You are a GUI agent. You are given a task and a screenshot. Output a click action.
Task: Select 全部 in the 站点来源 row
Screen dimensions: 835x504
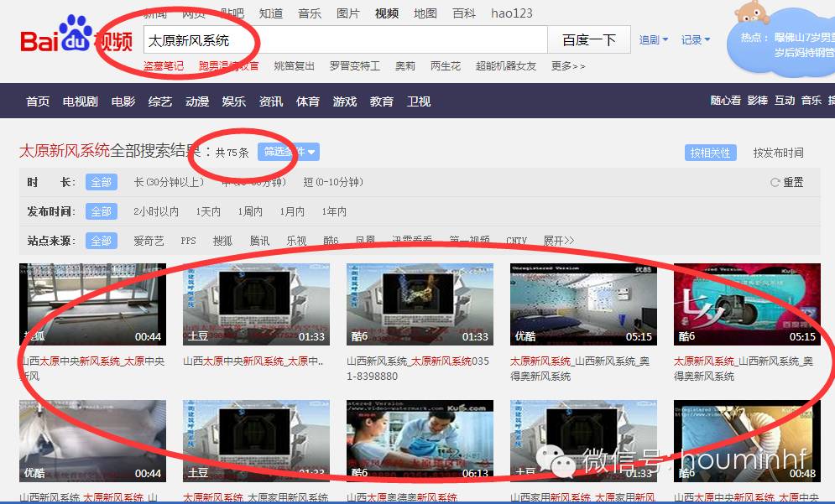(102, 241)
